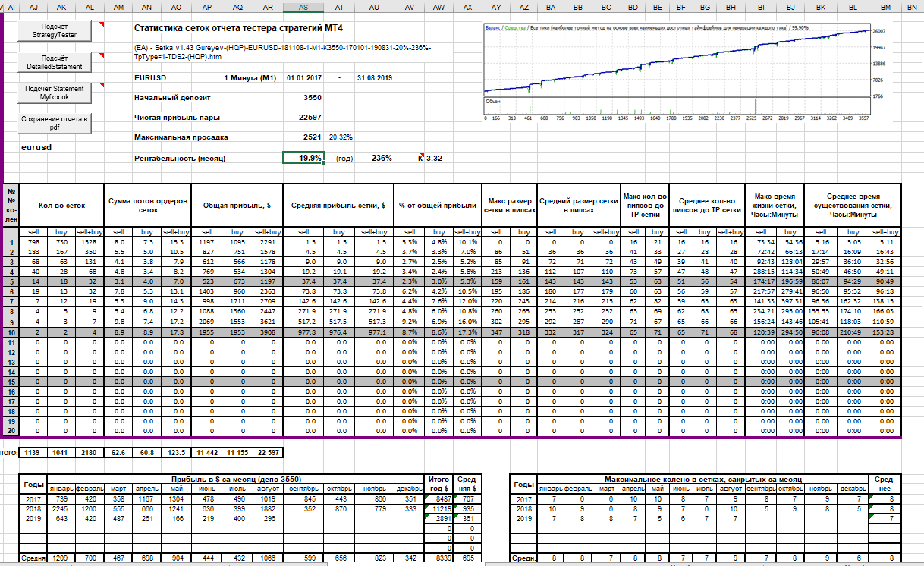
Task: Click the 2018 yearly total 11219
Action: coord(440,509)
